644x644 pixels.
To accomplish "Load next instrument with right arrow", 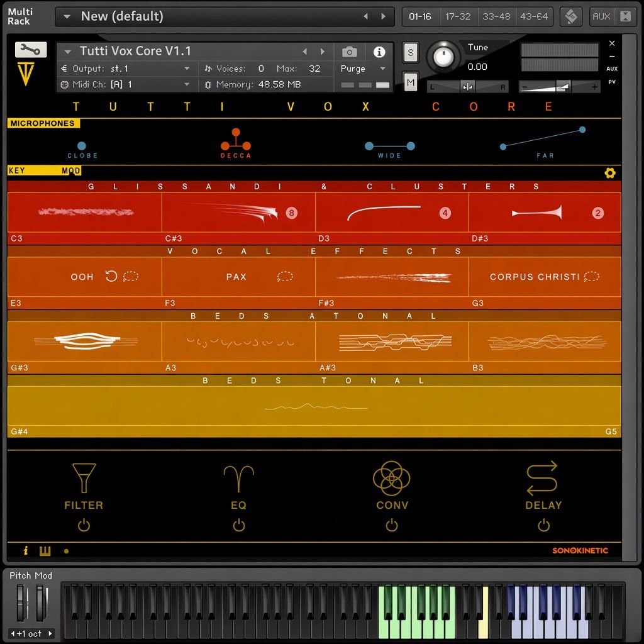I will (x=323, y=52).
